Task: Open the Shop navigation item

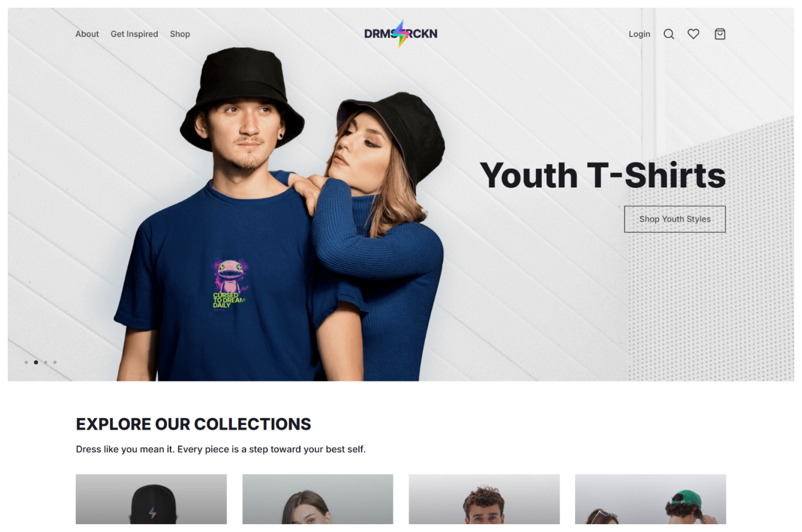Action: pos(180,34)
